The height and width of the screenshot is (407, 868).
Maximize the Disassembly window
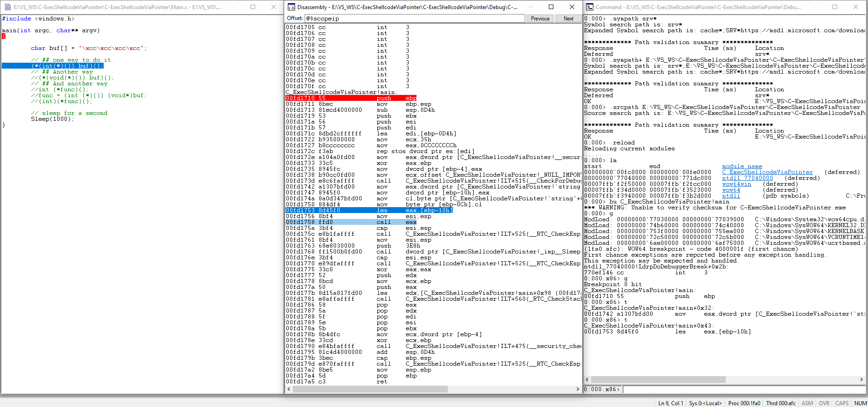coord(551,7)
